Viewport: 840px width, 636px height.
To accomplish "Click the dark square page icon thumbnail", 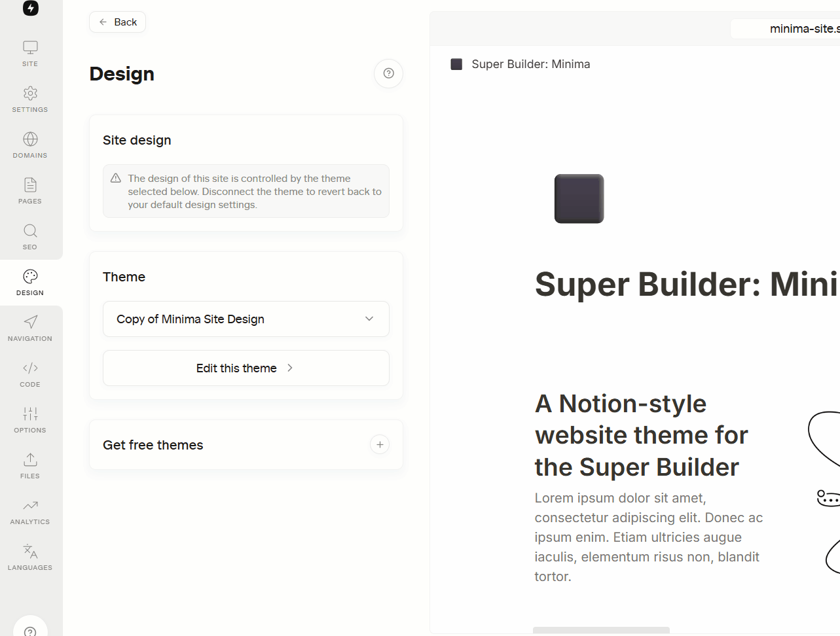I will tap(579, 199).
